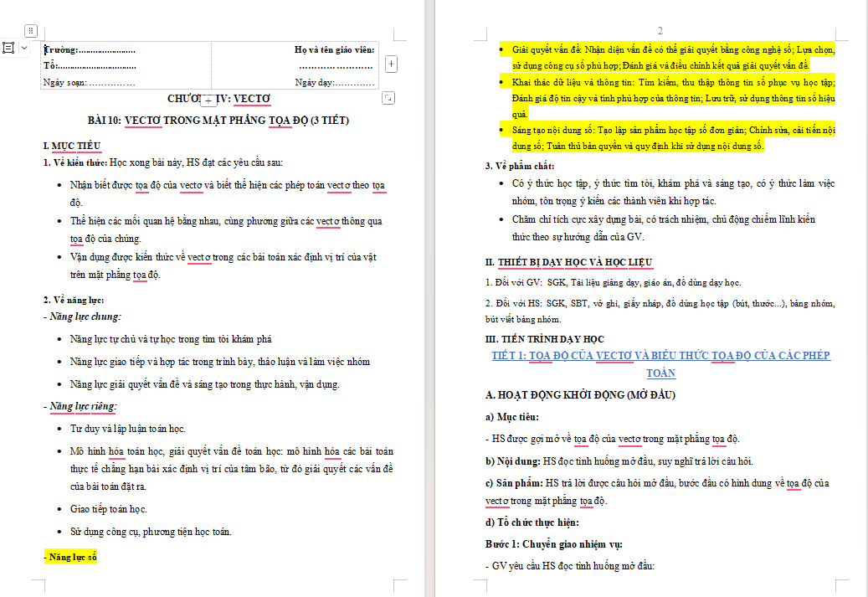Expand the arrow next to the layout options icon
This screenshot has width=868, height=597.
click(x=23, y=49)
